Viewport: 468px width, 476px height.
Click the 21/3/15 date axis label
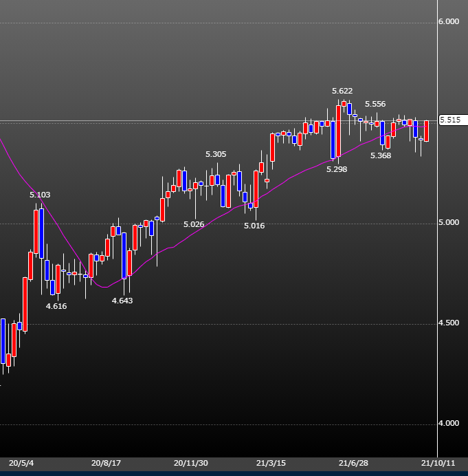[x=271, y=463]
